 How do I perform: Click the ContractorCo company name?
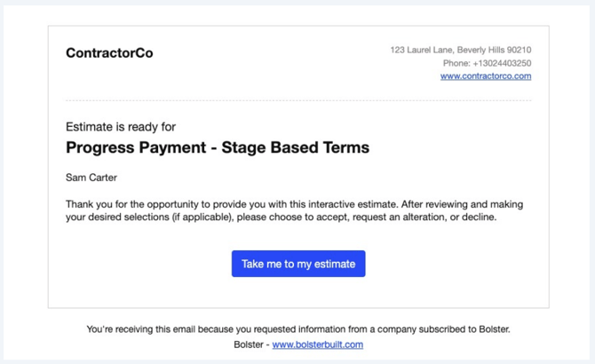click(x=109, y=53)
